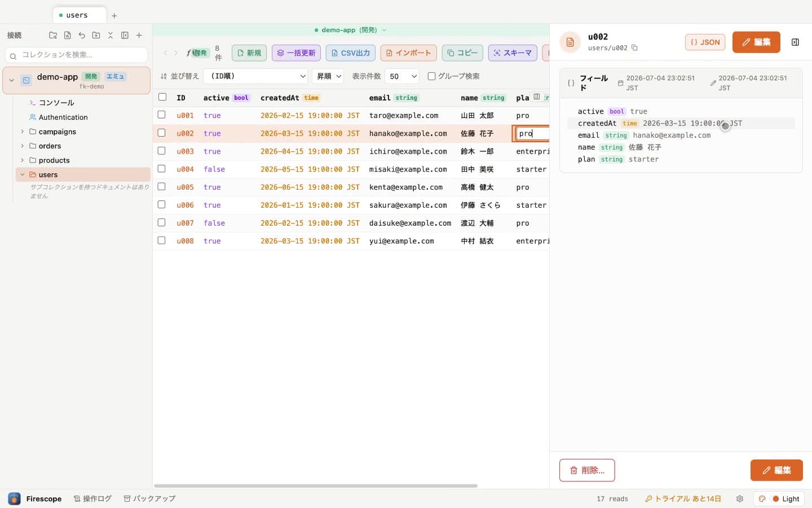Toggle the select-all checkbox in table header
This screenshot has height=508, width=812.
162,97
